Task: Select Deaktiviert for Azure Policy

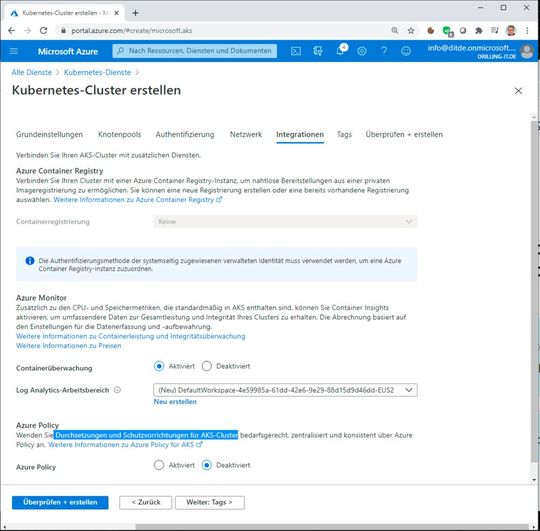Action: pyautogui.click(x=207, y=465)
